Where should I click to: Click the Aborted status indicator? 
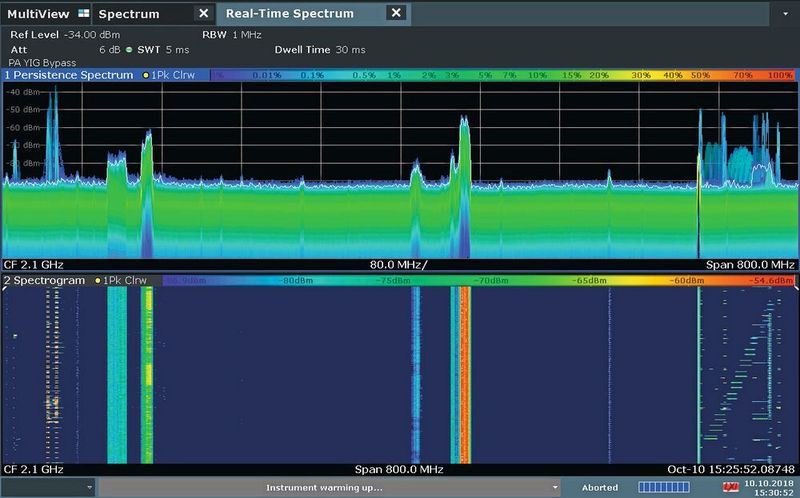click(x=599, y=488)
